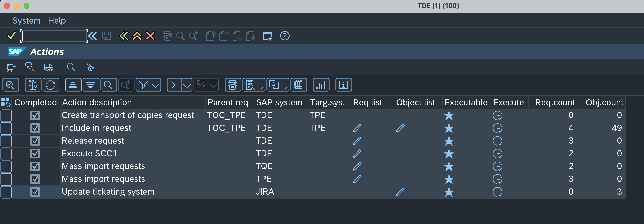Image resolution: width=644 pixels, height=224 pixels.
Task: Edit Req.list pencil for Include in request
Action: (x=357, y=128)
